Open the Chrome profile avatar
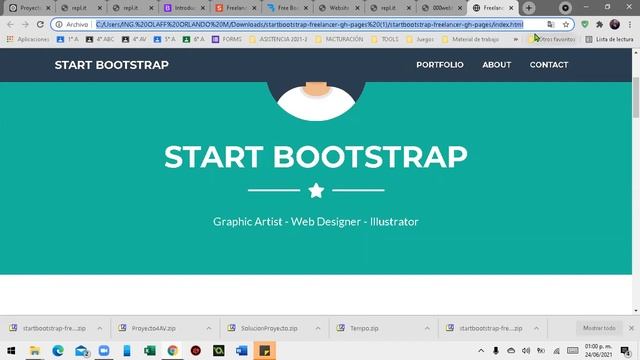The width and height of the screenshot is (640, 360). coord(615,24)
